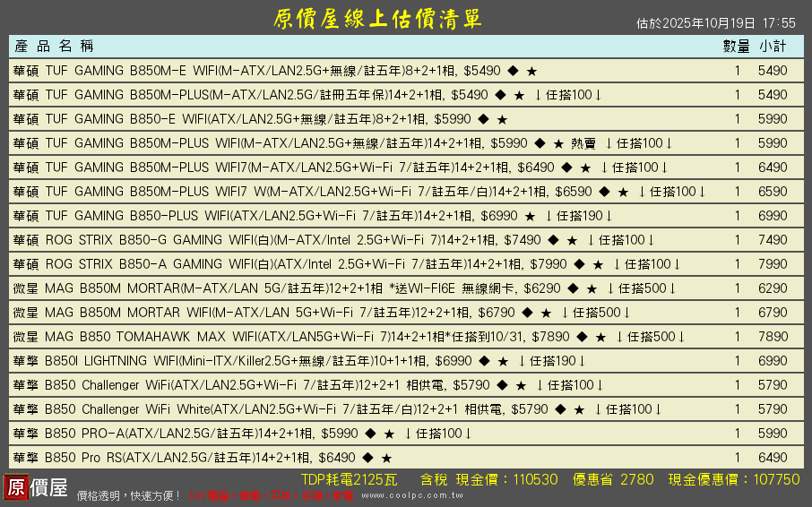
Task: Click the 產品名稱 column header
Action: pos(54,47)
